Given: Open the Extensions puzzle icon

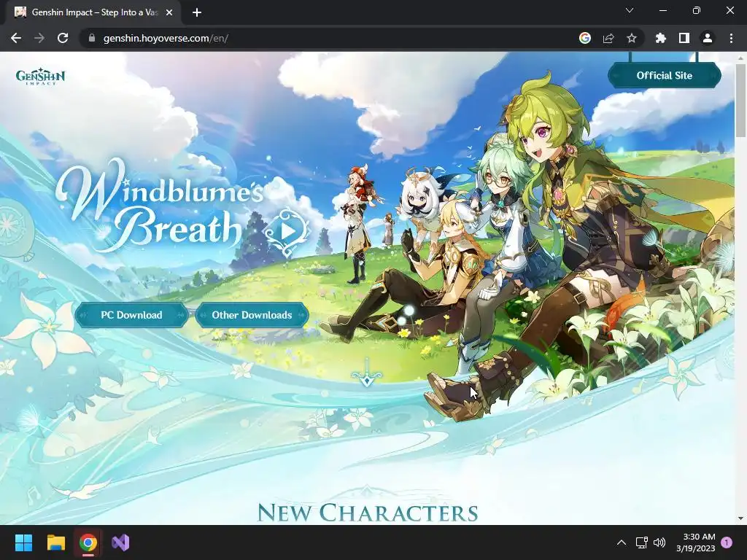Looking at the screenshot, I should (660, 38).
